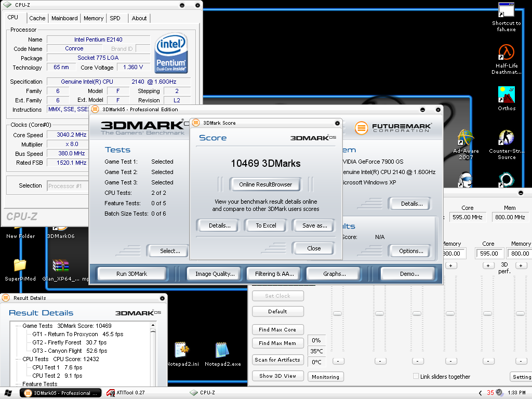The width and height of the screenshot is (532, 399).
Task: Click Result Details scrollbar up arrow
Action: pos(153,325)
